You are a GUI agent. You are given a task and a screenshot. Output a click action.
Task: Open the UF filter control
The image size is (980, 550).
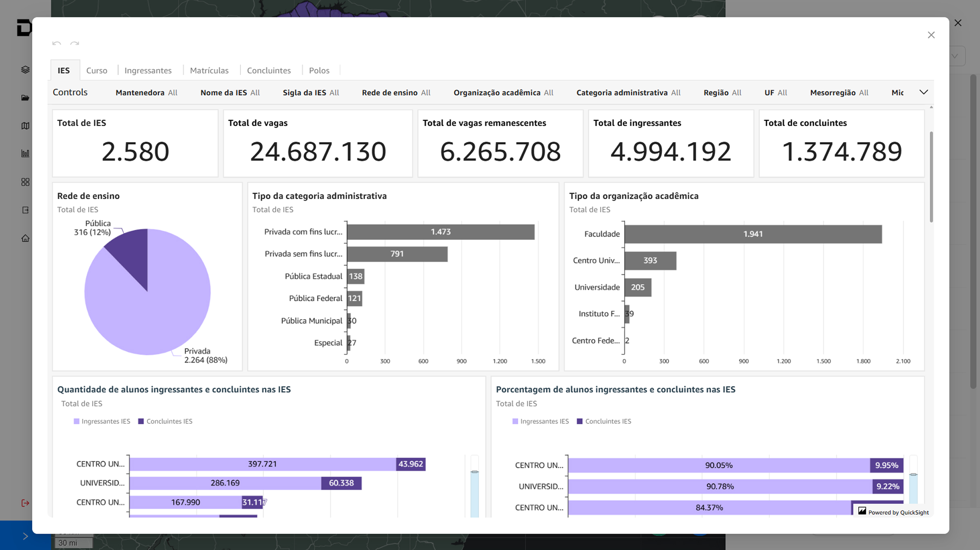click(775, 93)
